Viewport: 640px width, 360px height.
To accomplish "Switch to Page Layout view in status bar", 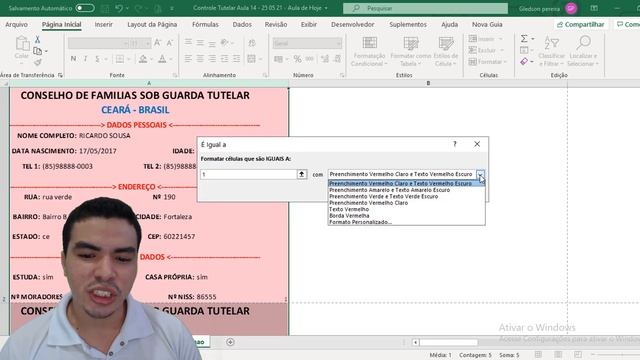I will pyautogui.click(x=558, y=355).
